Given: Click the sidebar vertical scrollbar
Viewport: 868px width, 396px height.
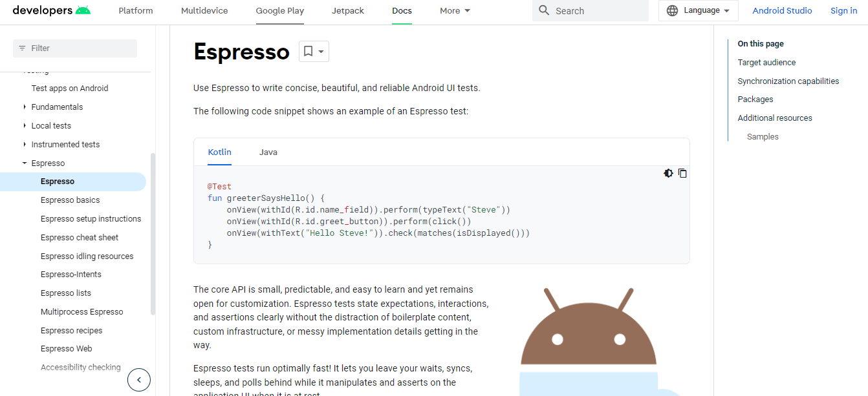Looking at the screenshot, I should 153,233.
